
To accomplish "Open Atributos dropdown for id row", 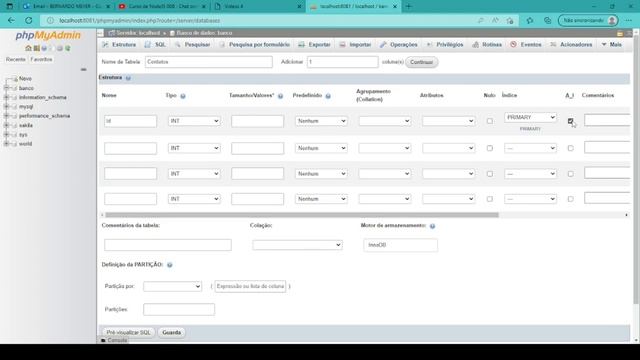I will point(448,121).
